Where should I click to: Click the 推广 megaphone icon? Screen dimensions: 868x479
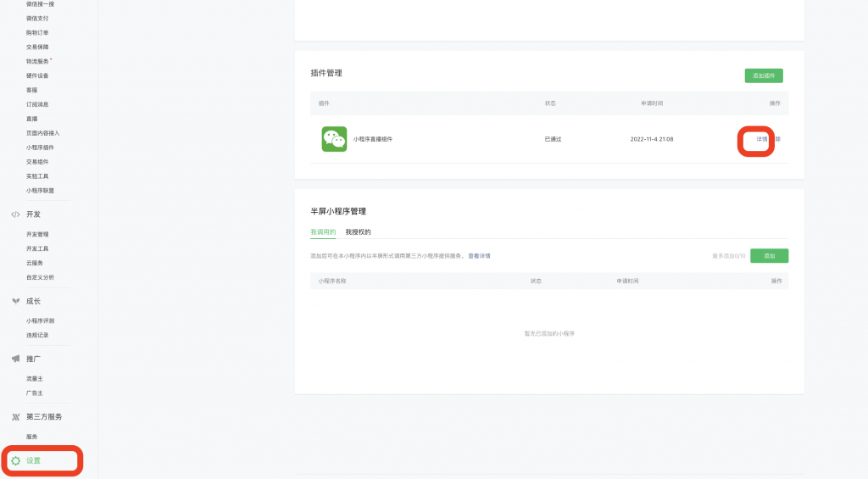click(x=15, y=359)
